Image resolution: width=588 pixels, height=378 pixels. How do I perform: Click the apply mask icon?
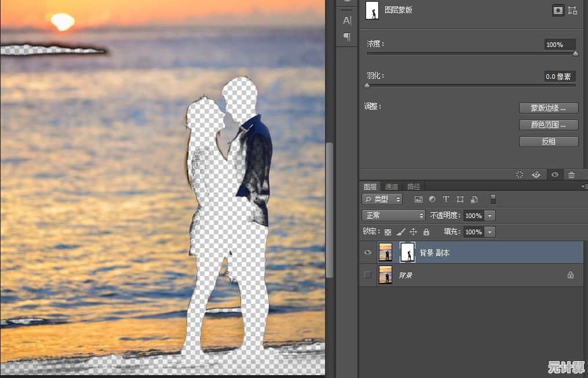point(536,175)
